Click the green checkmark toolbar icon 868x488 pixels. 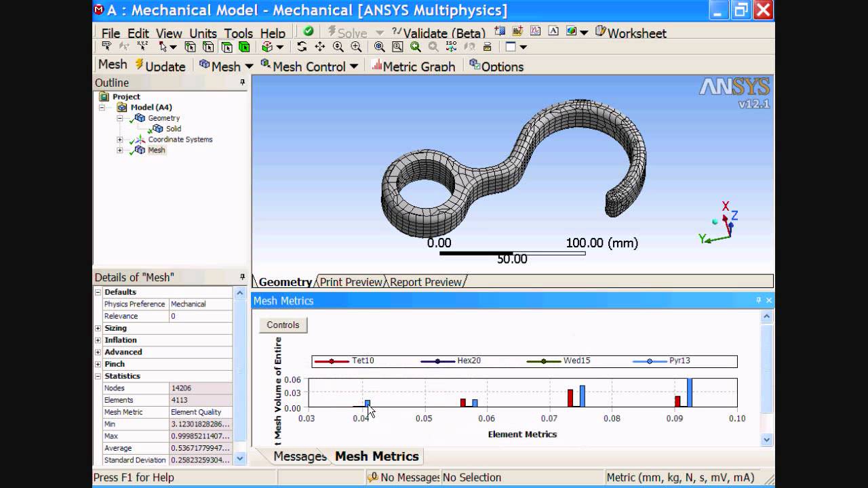309,31
